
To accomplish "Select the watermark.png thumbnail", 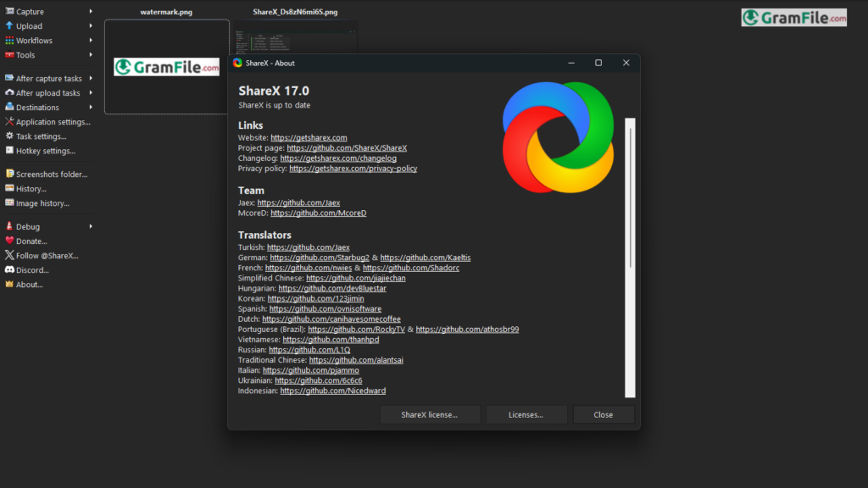I will [x=167, y=66].
